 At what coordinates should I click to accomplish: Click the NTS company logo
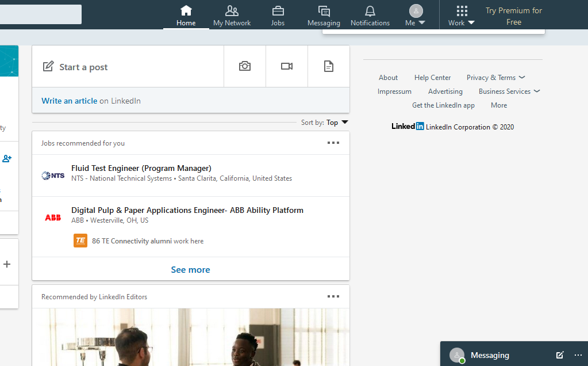pyautogui.click(x=53, y=176)
